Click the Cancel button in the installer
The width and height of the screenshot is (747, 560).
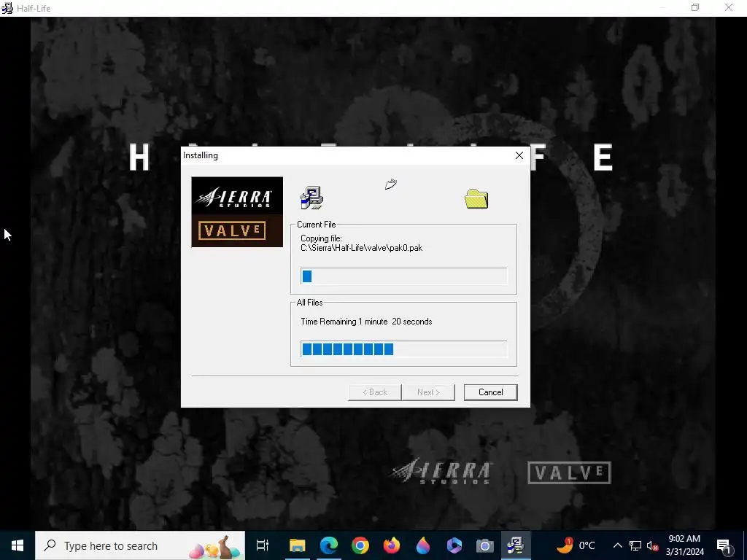pos(490,392)
